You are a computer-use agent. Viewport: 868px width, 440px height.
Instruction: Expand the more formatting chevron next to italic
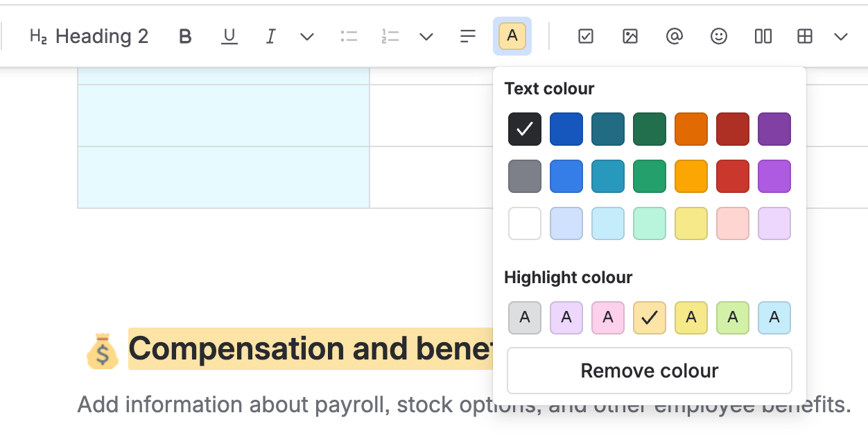coord(306,36)
